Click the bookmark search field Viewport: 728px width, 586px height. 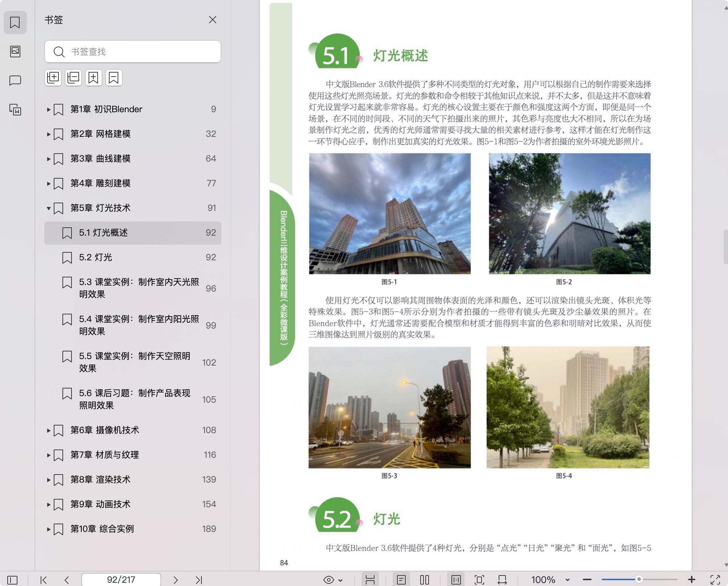pyautogui.click(x=133, y=52)
